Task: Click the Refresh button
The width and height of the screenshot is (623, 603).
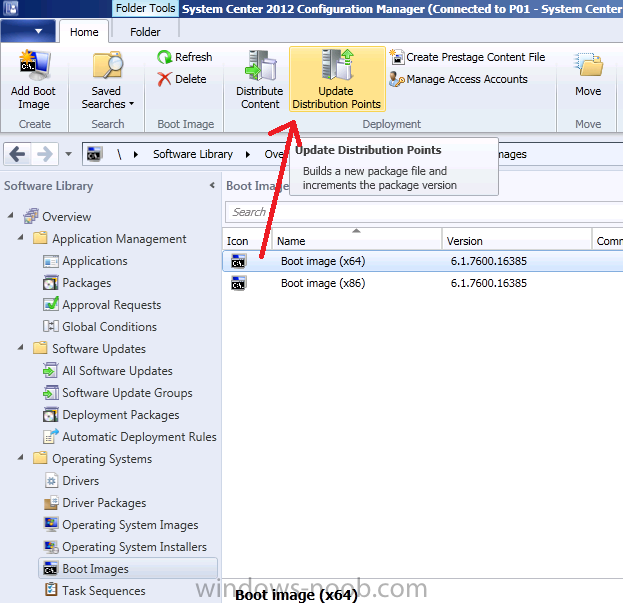Action: (185, 57)
